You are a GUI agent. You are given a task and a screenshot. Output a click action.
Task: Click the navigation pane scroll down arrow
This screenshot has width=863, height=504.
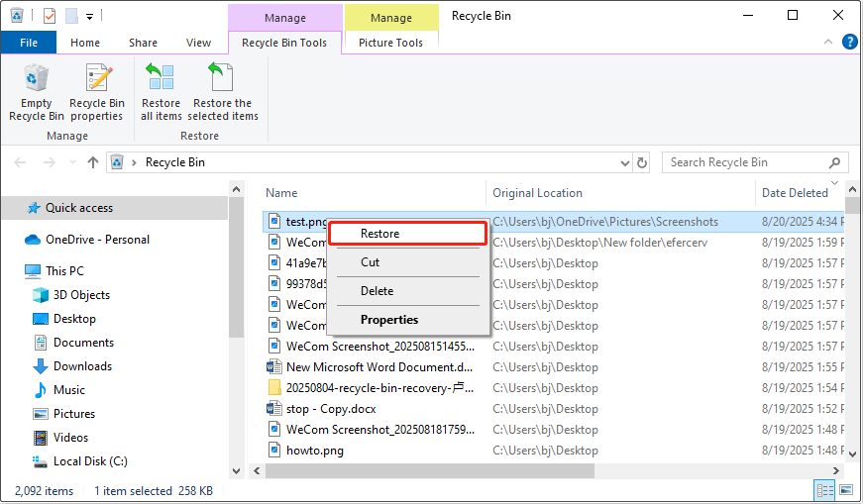pos(236,471)
